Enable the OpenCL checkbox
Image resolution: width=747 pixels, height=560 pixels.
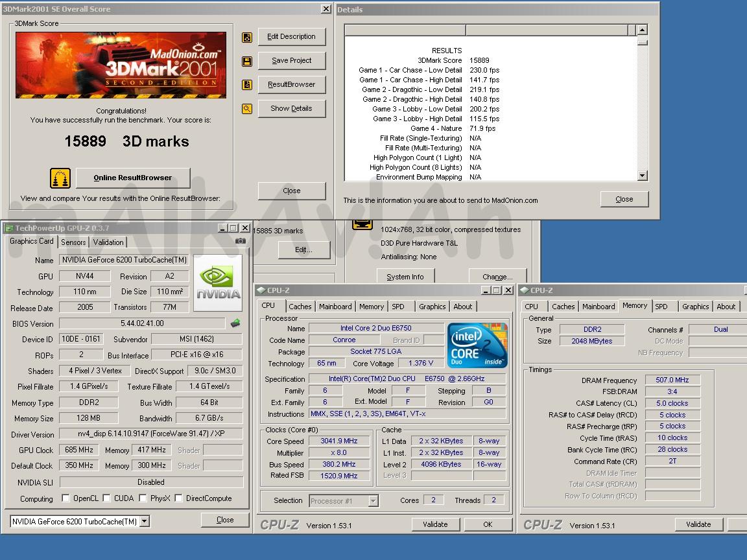click(65, 498)
